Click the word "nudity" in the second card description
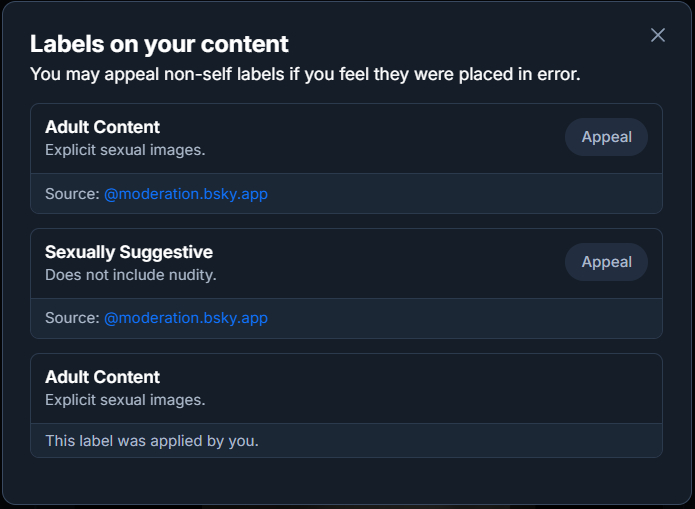This screenshot has width=695, height=509. pos(190,274)
